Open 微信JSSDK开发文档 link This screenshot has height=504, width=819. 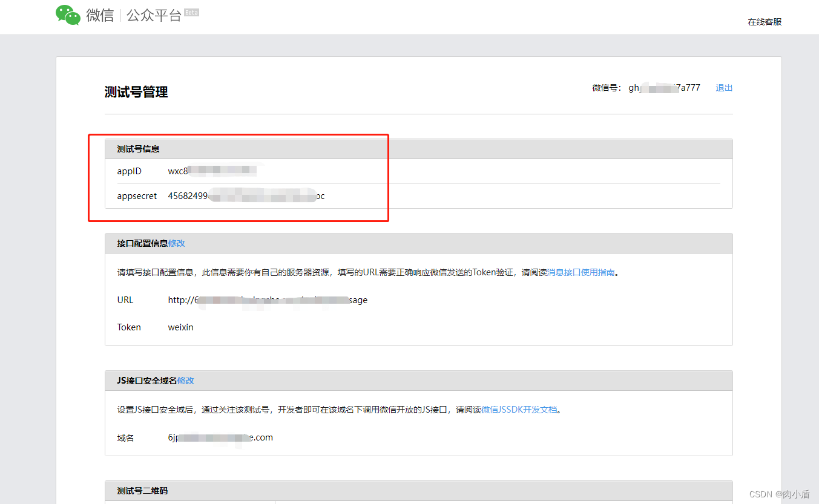coord(519,410)
